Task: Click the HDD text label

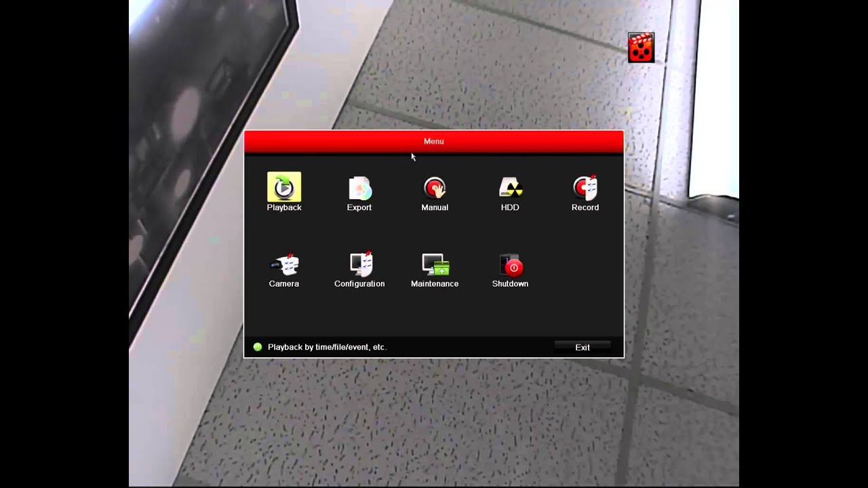Action: point(510,207)
